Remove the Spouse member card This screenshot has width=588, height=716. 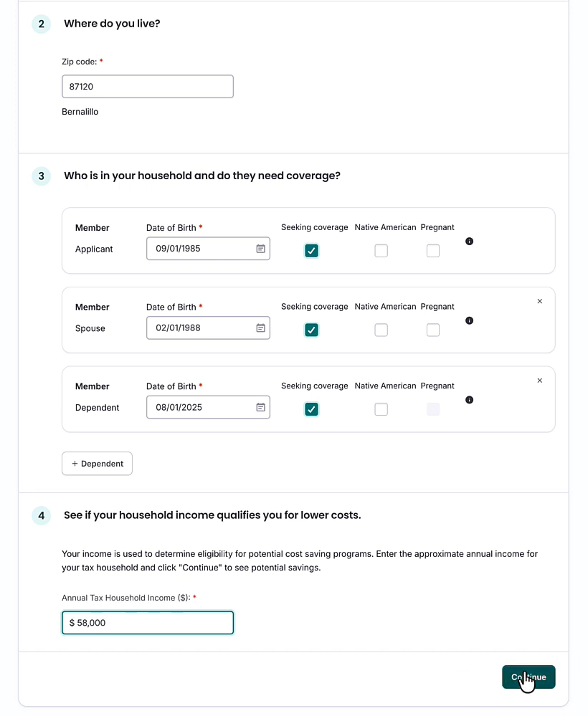point(540,301)
